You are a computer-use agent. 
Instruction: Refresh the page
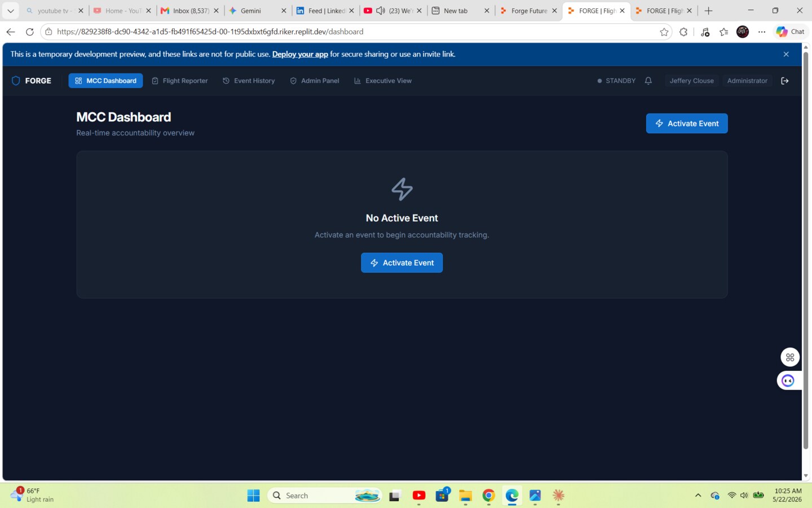(x=30, y=32)
